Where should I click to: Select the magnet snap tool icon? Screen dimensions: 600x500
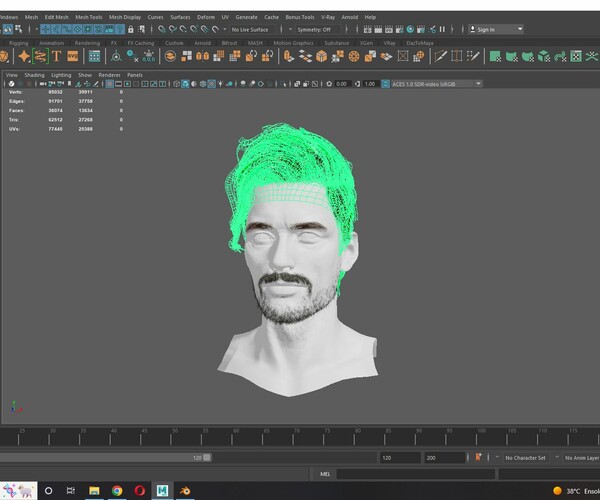pyautogui.click(x=215, y=29)
